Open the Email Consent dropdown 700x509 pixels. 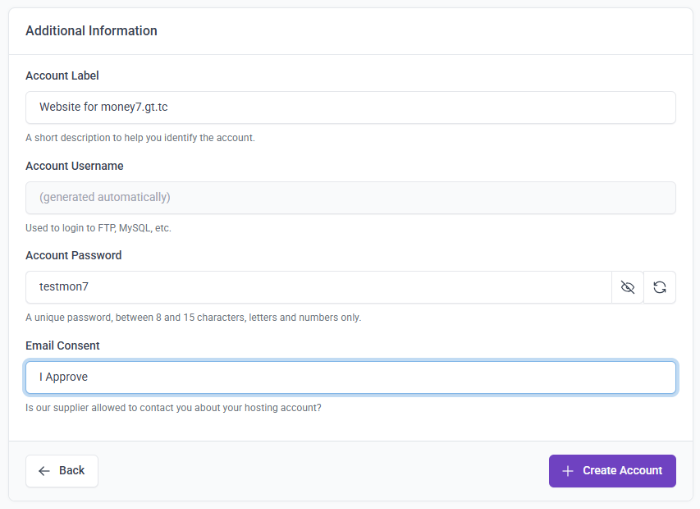tap(350, 377)
